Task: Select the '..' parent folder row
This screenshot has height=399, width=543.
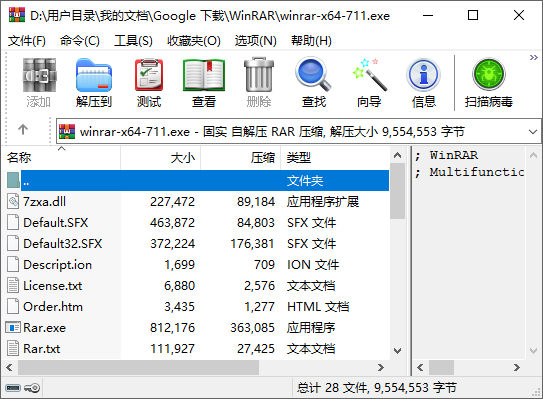Action: pos(205,180)
